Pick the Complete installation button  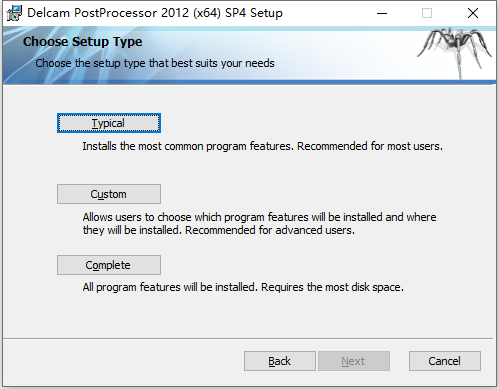coord(109,265)
